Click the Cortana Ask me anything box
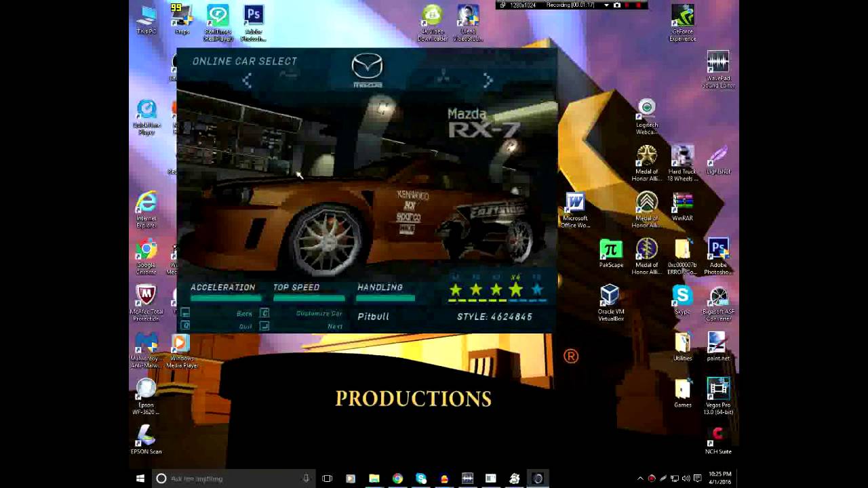 coord(234,479)
